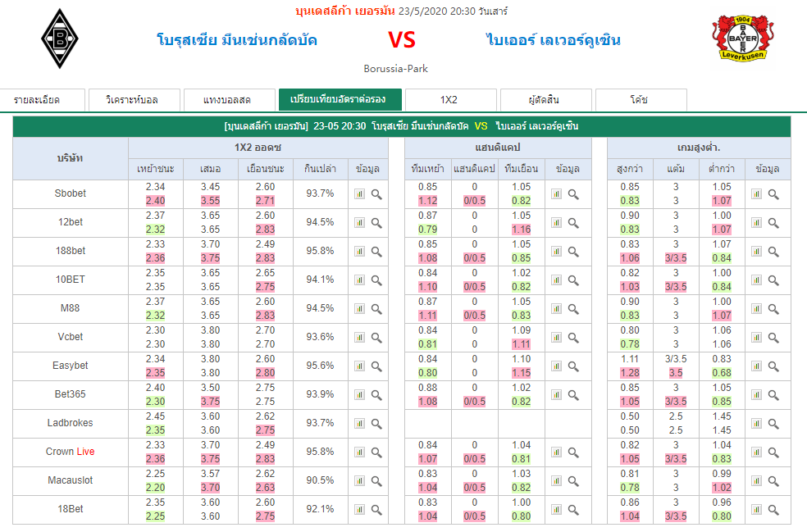Click 1X2 ออดซ section header
The image size is (807, 532).
pos(258,148)
